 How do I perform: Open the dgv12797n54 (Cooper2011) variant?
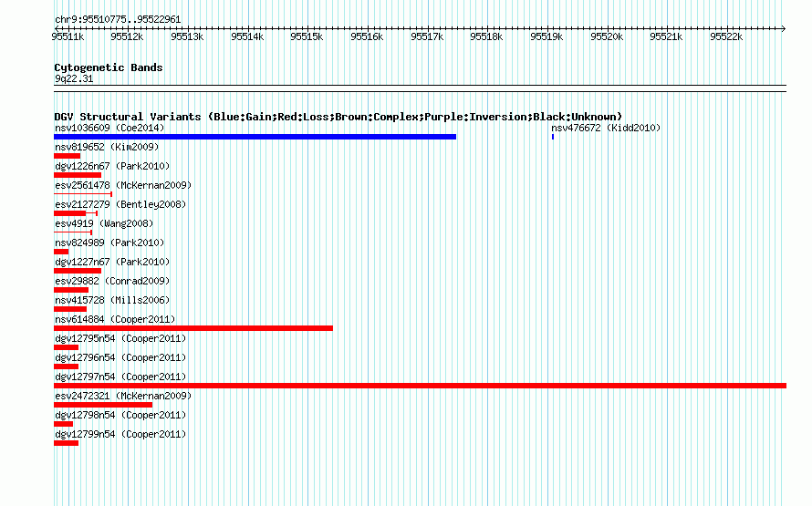pyautogui.click(x=120, y=377)
